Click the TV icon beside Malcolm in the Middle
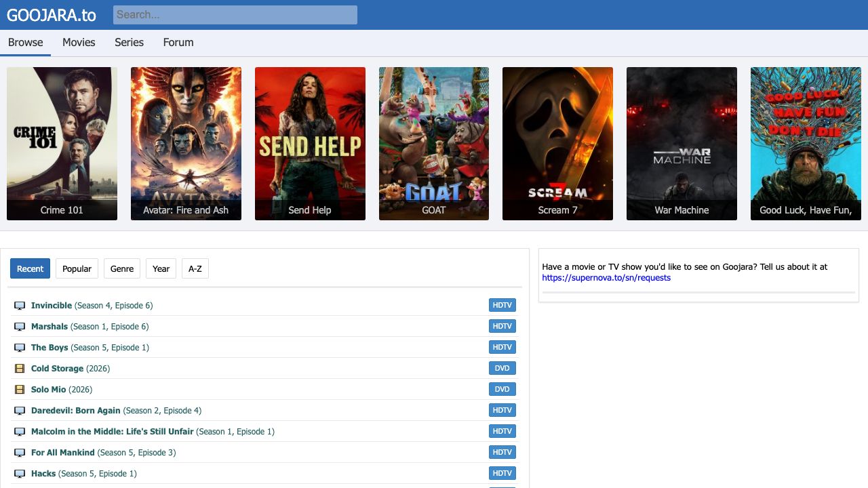The image size is (868, 488). click(x=20, y=432)
